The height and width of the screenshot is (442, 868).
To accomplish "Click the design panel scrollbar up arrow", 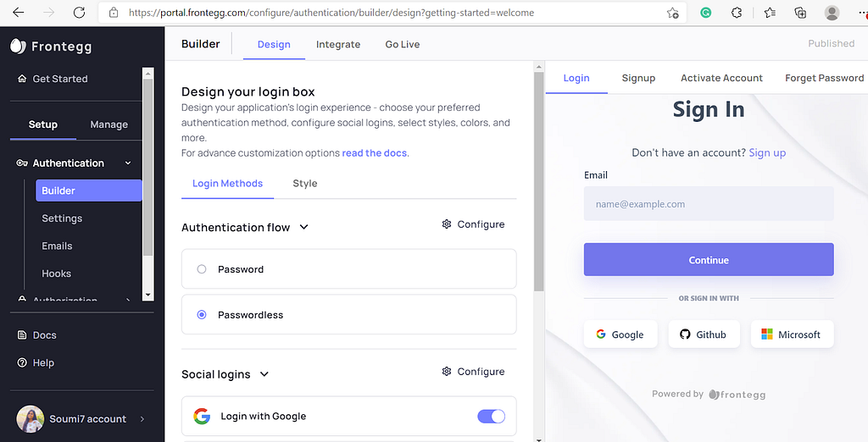I will coord(538,67).
